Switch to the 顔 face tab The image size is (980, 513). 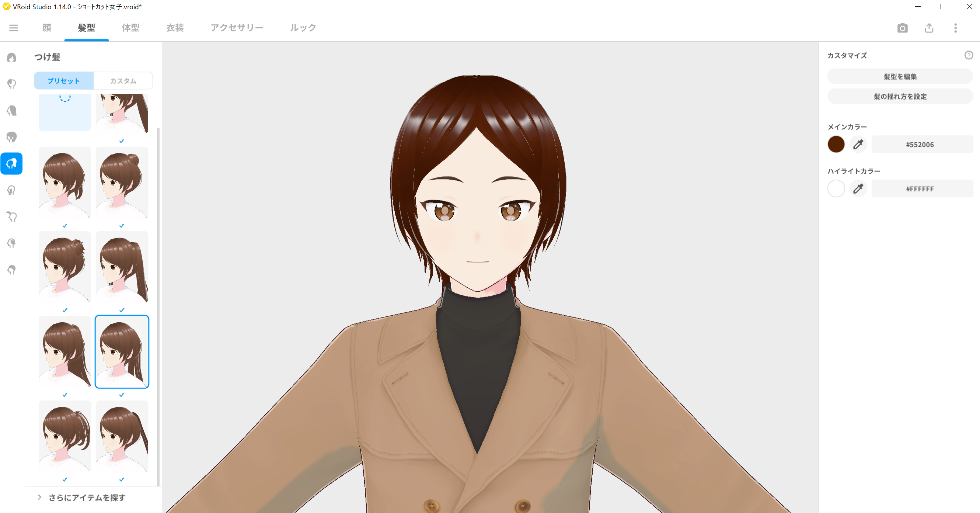(46, 28)
